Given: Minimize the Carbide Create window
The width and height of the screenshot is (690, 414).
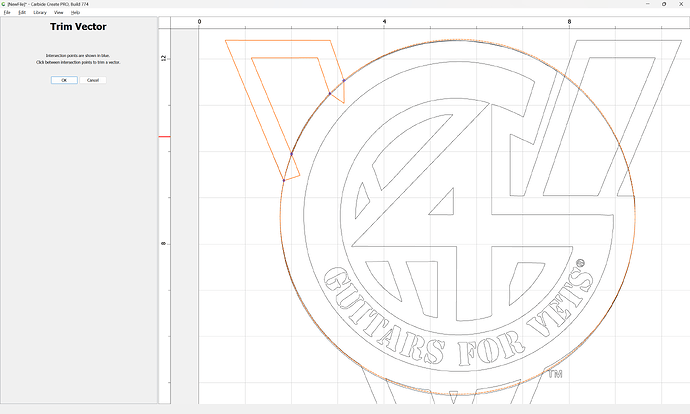Looking at the screenshot, I should tap(648, 4).
